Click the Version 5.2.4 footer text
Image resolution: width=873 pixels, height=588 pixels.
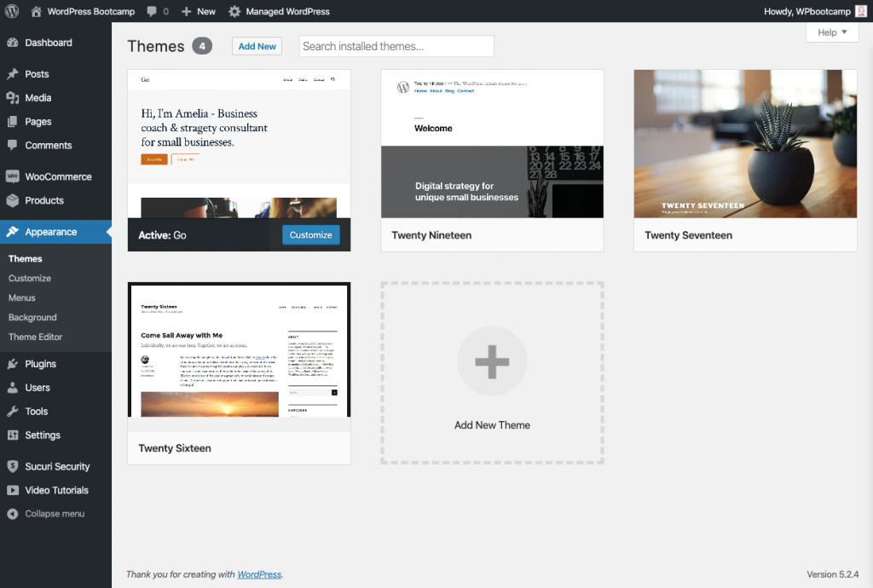click(832, 574)
